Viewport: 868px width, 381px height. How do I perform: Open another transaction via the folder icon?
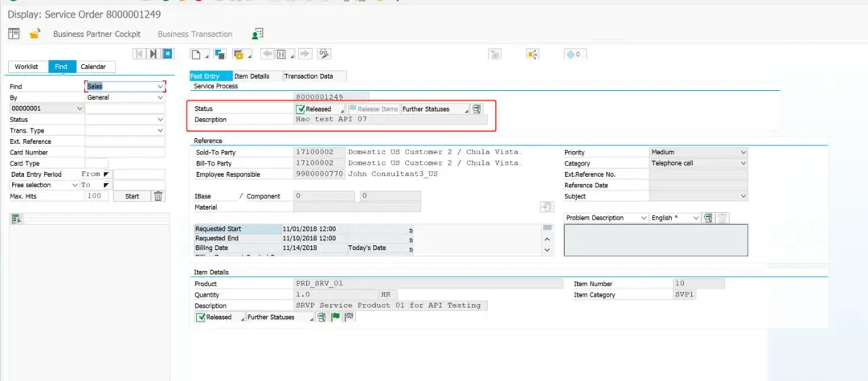[35, 34]
